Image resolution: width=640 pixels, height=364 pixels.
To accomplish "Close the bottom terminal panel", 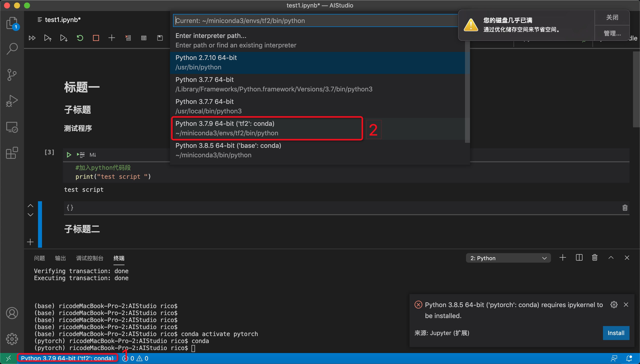I will 627,258.
